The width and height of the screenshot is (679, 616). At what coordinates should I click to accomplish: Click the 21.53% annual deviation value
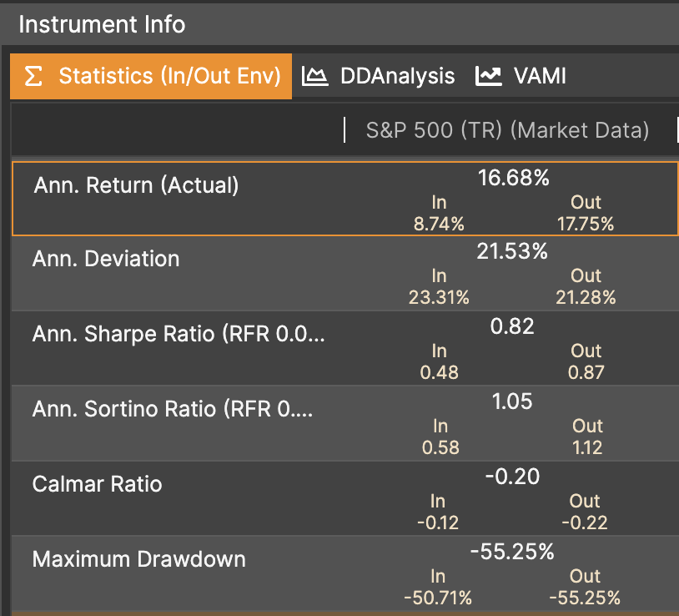[512, 251]
